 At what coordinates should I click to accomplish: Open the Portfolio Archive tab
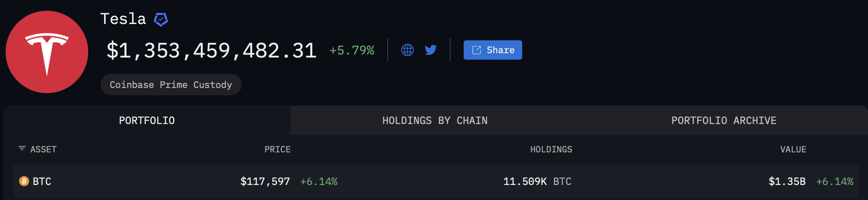click(x=724, y=121)
